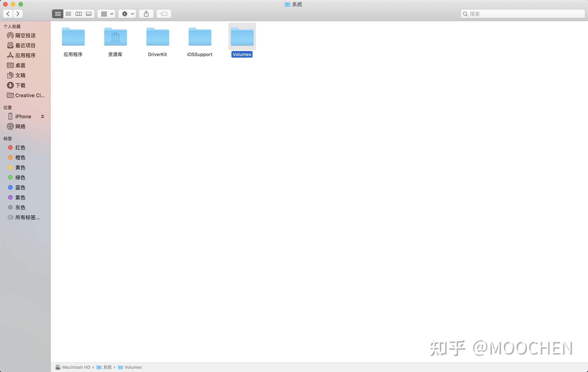Image resolution: width=588 pixels, height=372 pixels.
Task: Open the Action gear dropdown menu
Action: pyautogui.click(x=127, y=14)
